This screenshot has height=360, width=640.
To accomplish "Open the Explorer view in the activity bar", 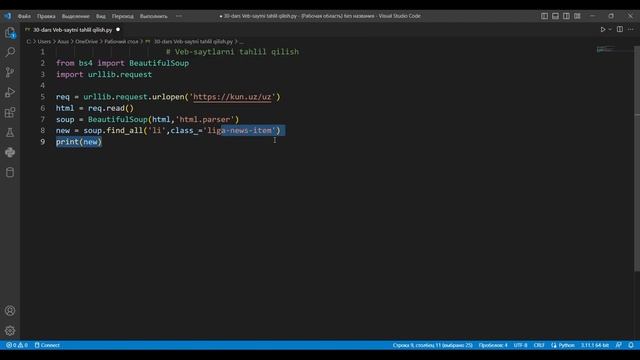I will click(10, 33).
